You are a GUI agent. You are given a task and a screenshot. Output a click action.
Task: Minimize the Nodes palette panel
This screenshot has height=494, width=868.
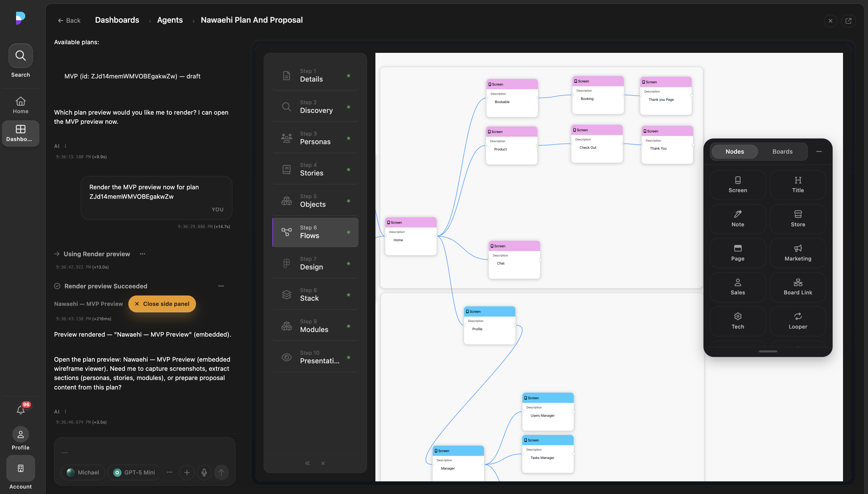coord(819,152)
